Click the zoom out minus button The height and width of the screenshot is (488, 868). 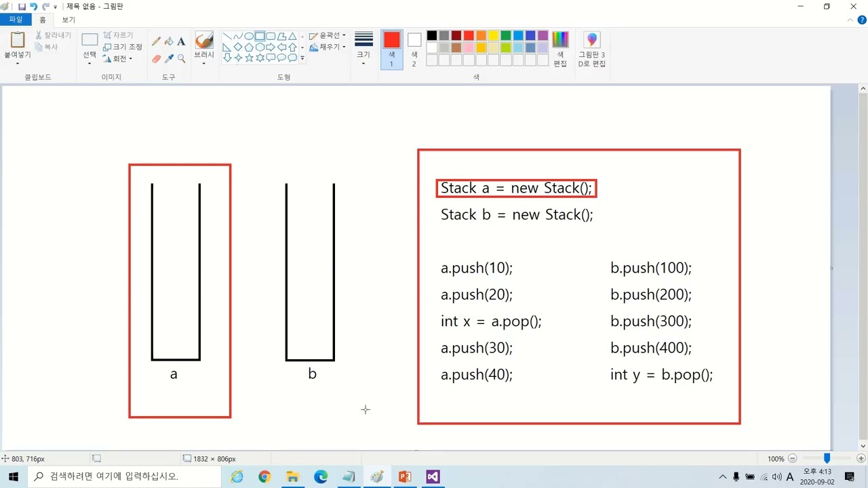[x=792, y=459]
